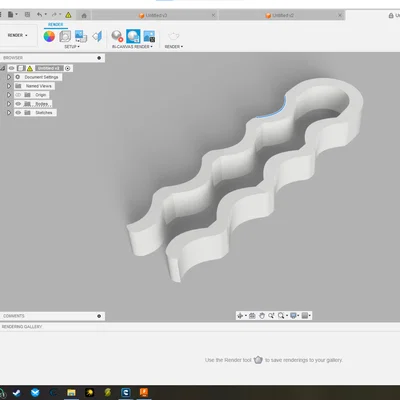400x400 pixels.
Task: Open File Explorer from the taskbar
Action: pyautogui.click(x=71, y=392)
